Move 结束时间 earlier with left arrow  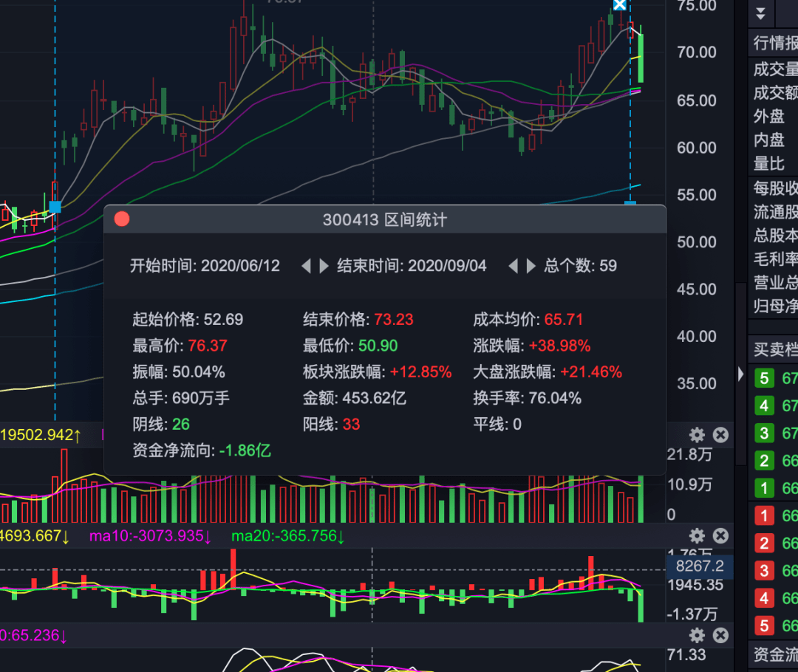(513, 266)
